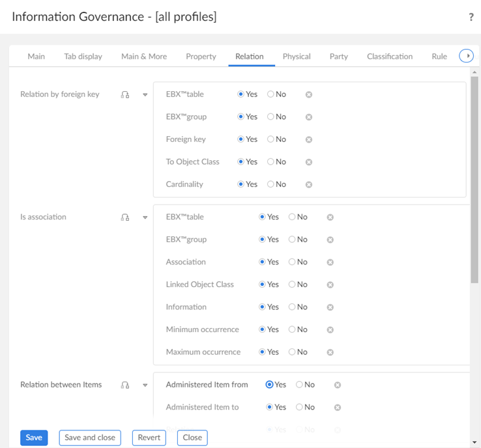Open the help question mark icon
This screenshot has width=481, height=448.
(x=471, y=18)
